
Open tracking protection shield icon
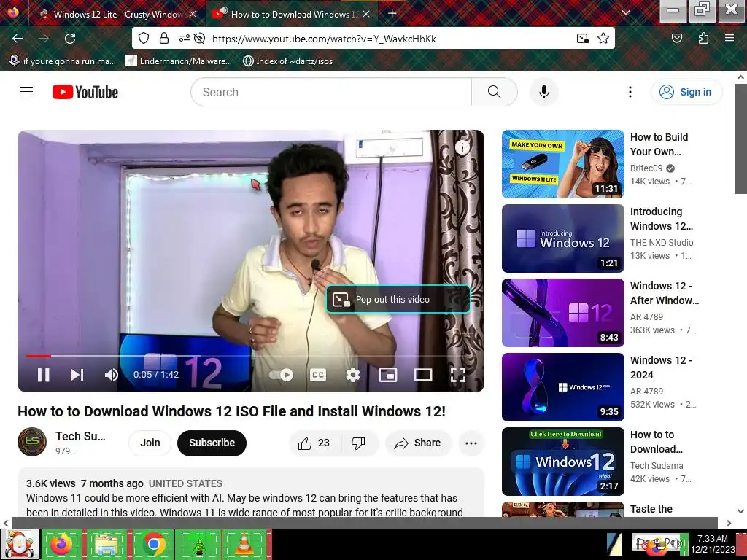click(144, 38)
